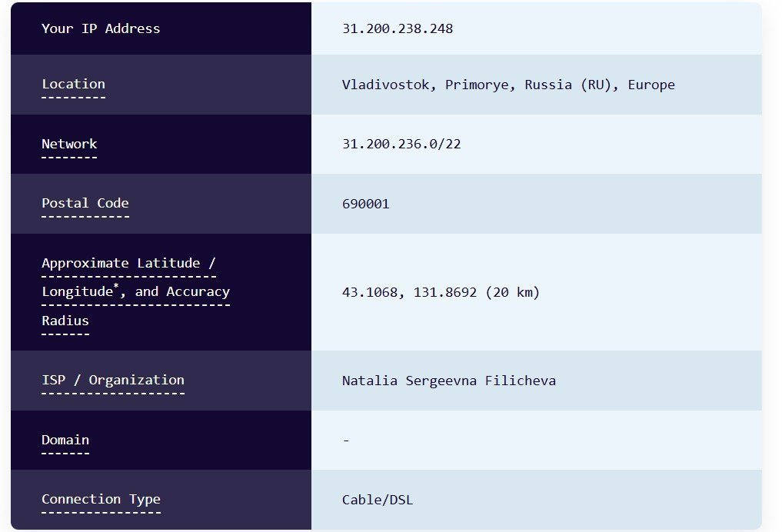Click the word Europe in the location row
The height and width of the screenshot is (532, 782).
coord(651,85)
